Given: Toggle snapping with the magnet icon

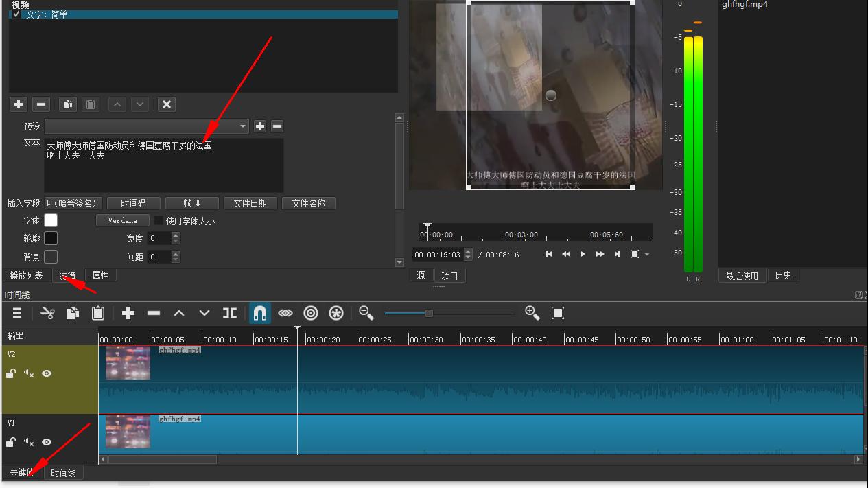Looking at the screenshot, I should point(259,313).
